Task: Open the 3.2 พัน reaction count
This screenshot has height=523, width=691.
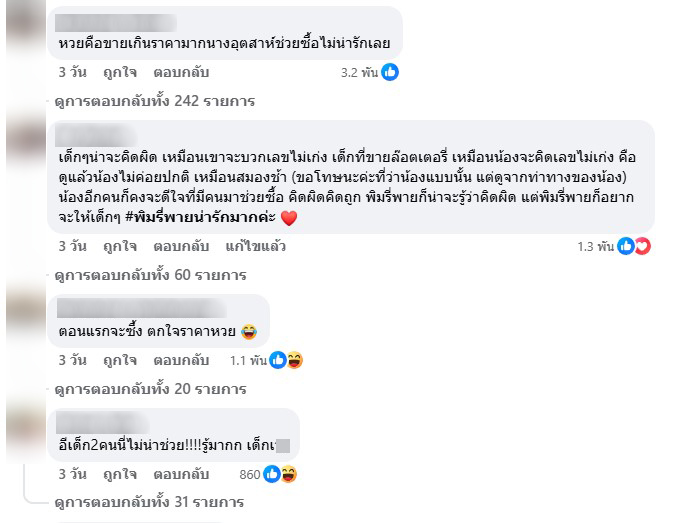Action: pos(358,73)
